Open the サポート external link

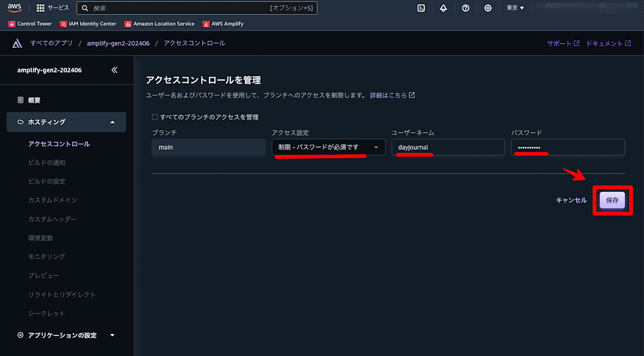(x=563, y=43)
